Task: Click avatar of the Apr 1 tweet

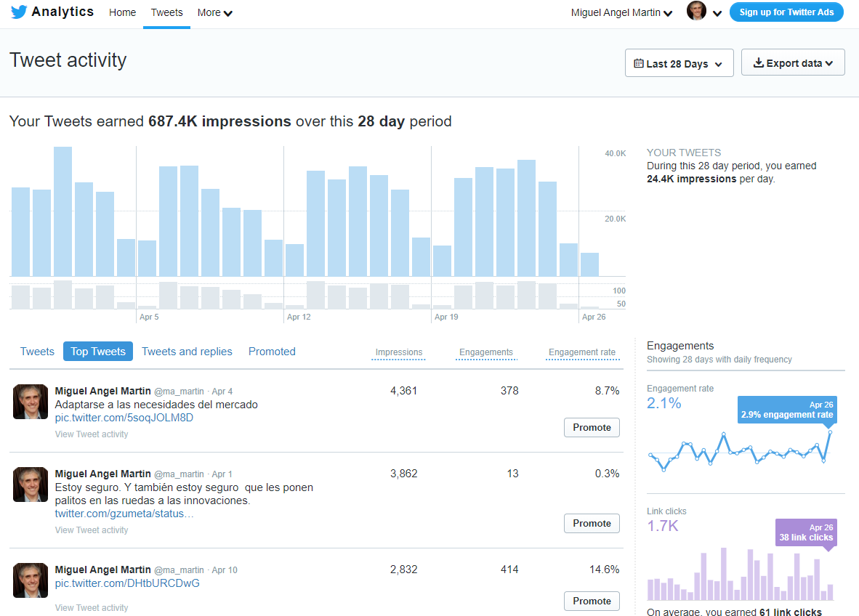Action: point(30,485)
